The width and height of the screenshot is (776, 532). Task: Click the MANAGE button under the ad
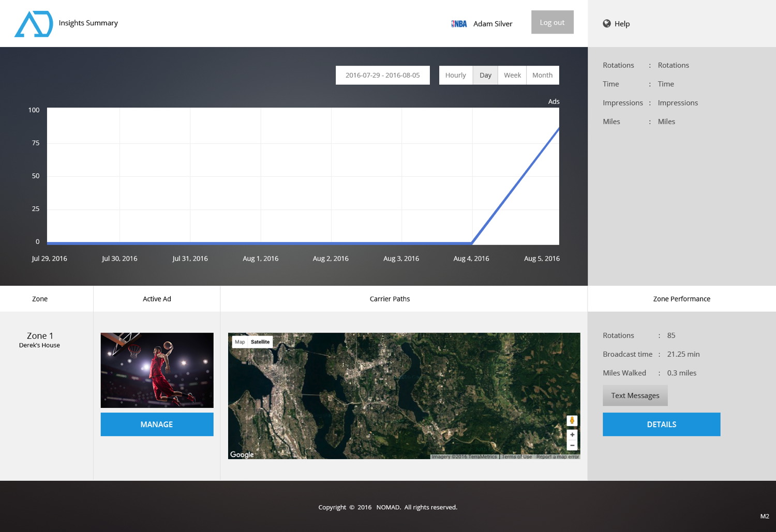point(157,424)
